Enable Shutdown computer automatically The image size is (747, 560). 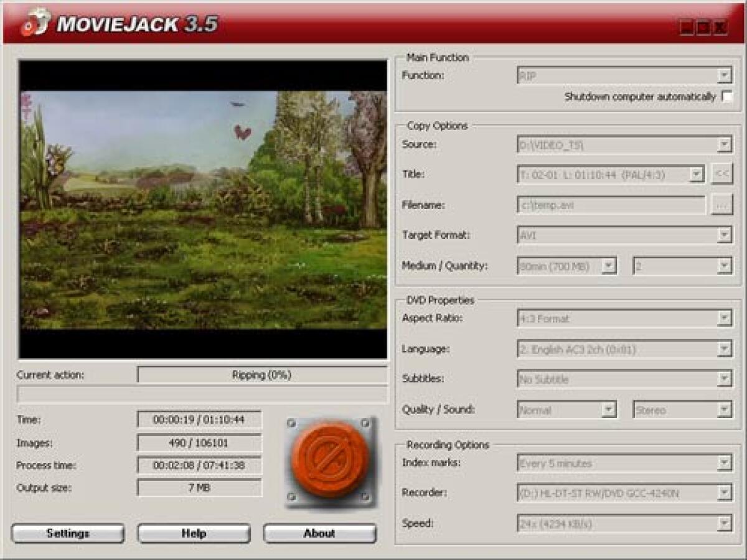(x=727, y=98)
